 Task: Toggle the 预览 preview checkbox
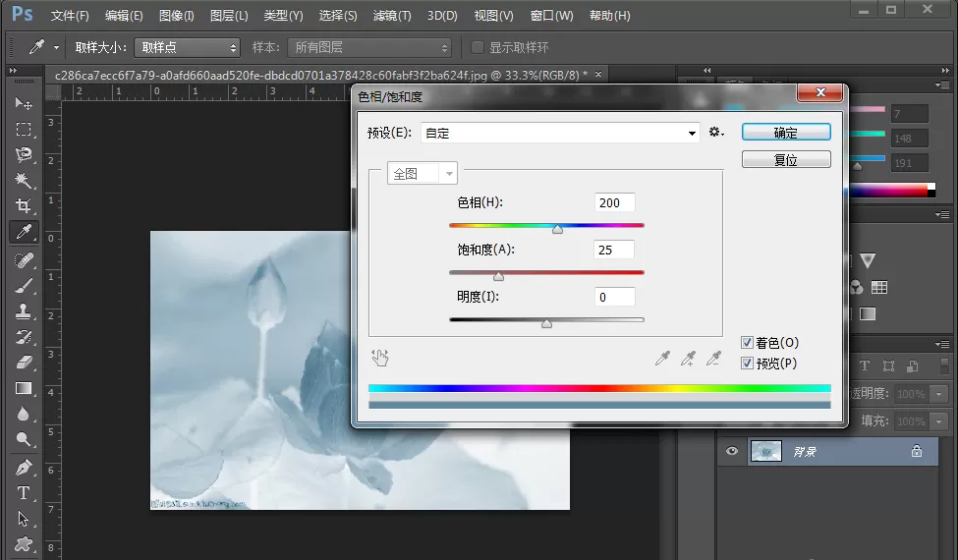tap(747, 364)
